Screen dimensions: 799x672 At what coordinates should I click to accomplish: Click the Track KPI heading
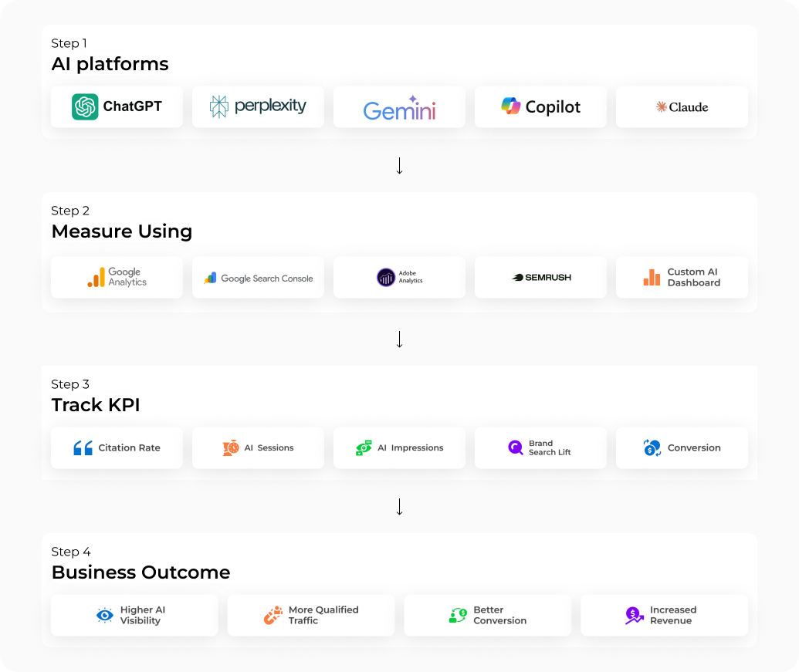pos(96,405)
